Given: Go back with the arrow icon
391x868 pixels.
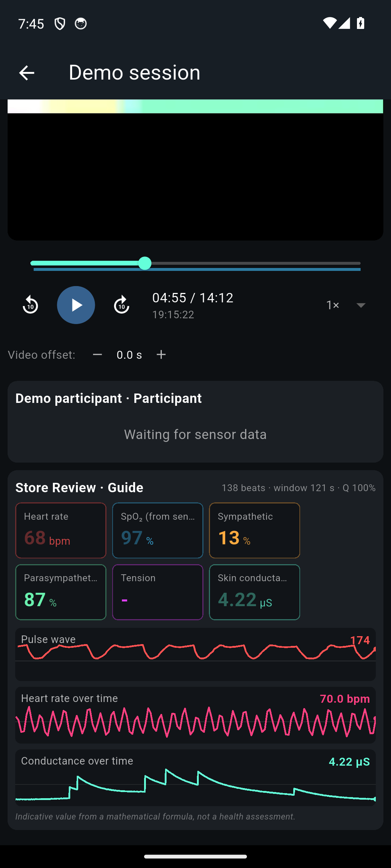Looking at the screenshot, I should pos(26,73).
